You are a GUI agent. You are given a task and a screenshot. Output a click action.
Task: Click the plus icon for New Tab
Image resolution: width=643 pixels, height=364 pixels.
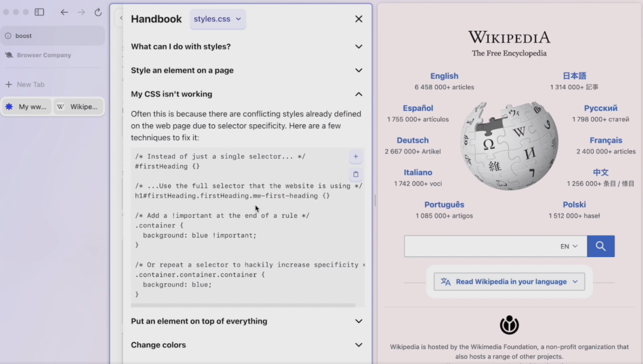(8, 84)
